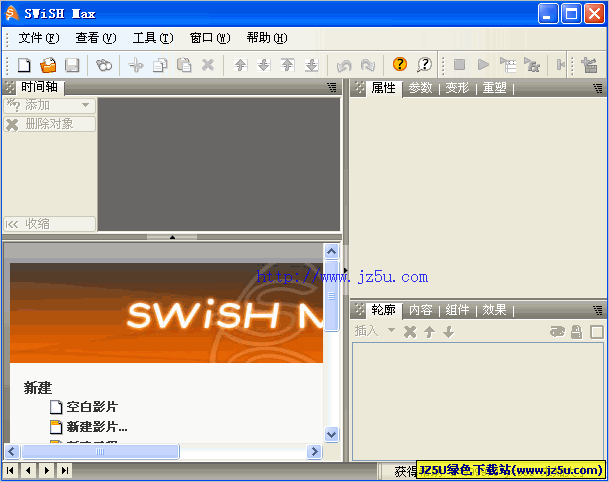Open the 插入 dropdown in outline panel
The width and height of the screenshot is (609, 482).
(x=374, y=331)
